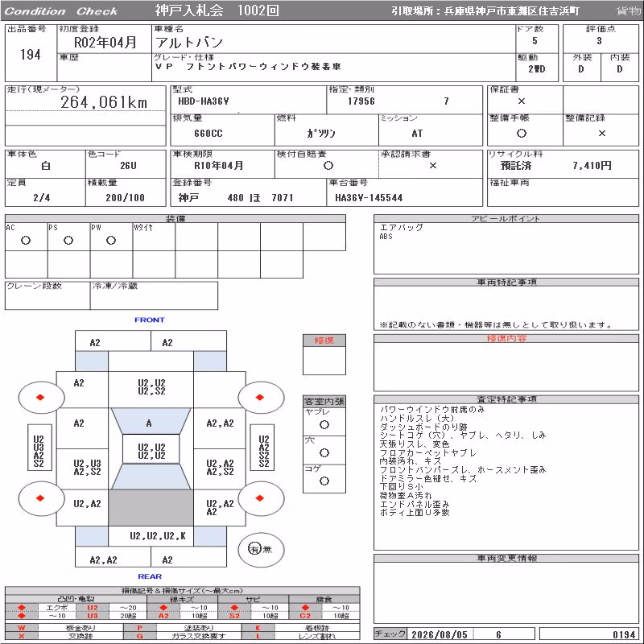Click the red P 塗装あり legend marker
Screen dimensions: 644x644
point(139,628)
